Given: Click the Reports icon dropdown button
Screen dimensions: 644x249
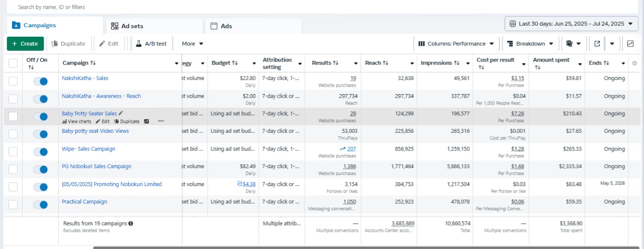Looking at the screenshot, I should (x=573, y=44).
